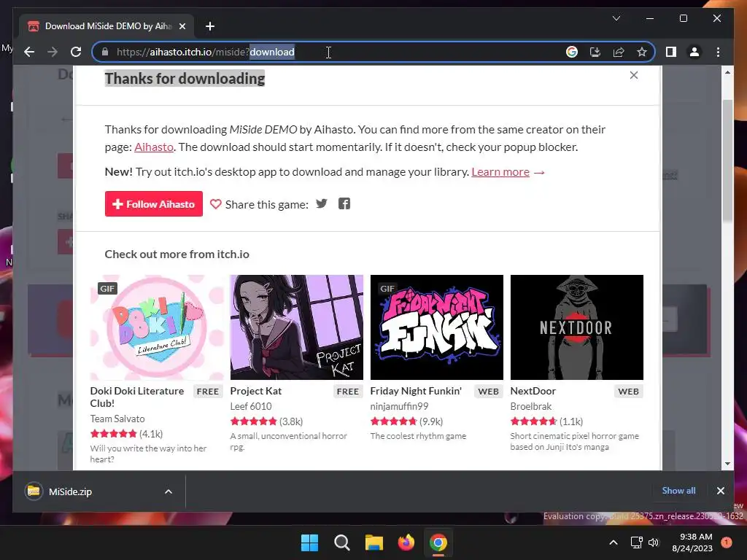Click the Doki Doki Literature Club! title
The width and height of the screenshot is (747, 560).
click(x=136, y=397)
